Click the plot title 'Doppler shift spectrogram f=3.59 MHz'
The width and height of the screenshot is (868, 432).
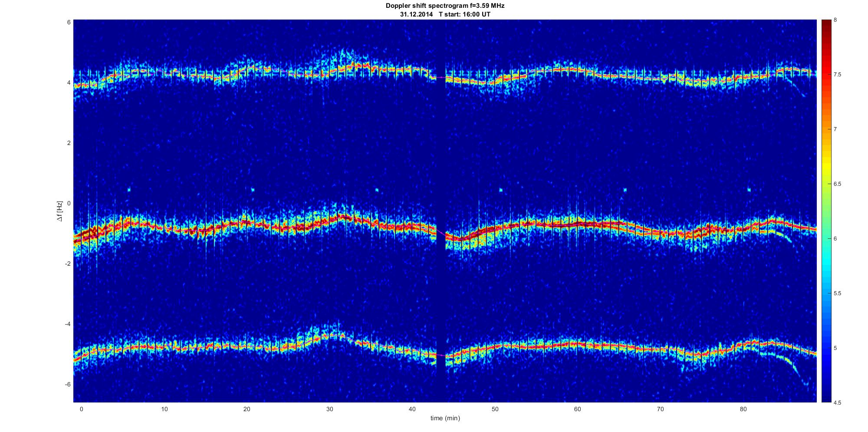click(x=445, y=6)
